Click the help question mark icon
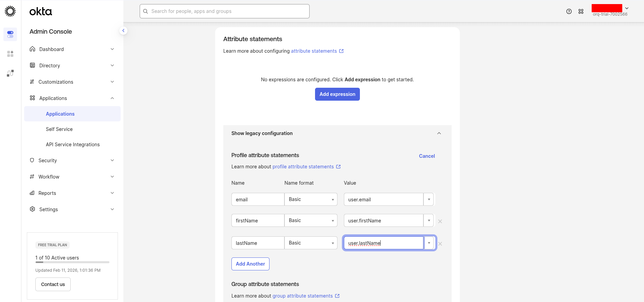Viewport: 644px width, 302px height. (569, 11)
